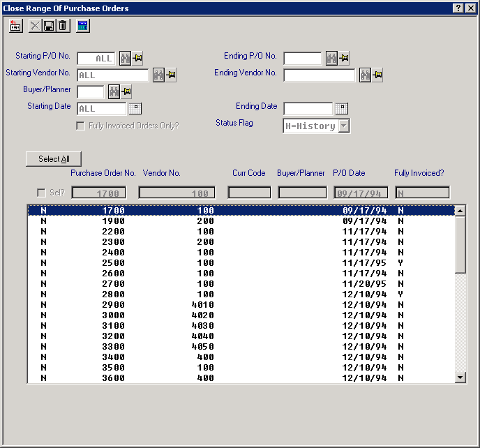Select purchase order 2800 row
Screen dimensions: 480x448
click(241, 294)
